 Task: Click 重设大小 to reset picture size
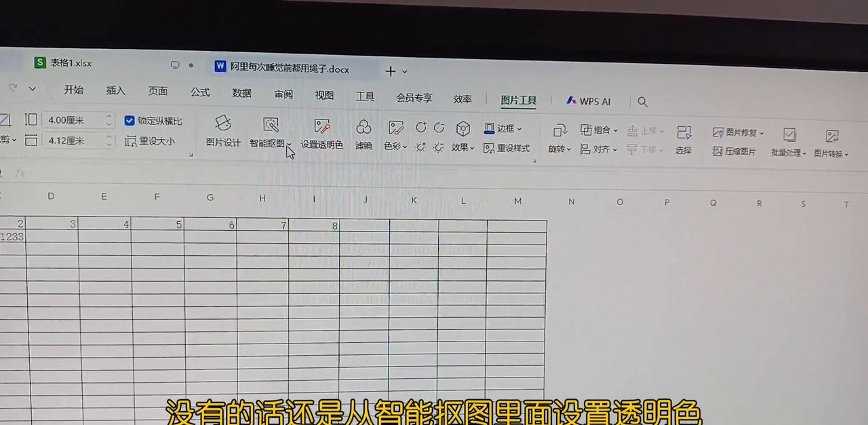151,141
